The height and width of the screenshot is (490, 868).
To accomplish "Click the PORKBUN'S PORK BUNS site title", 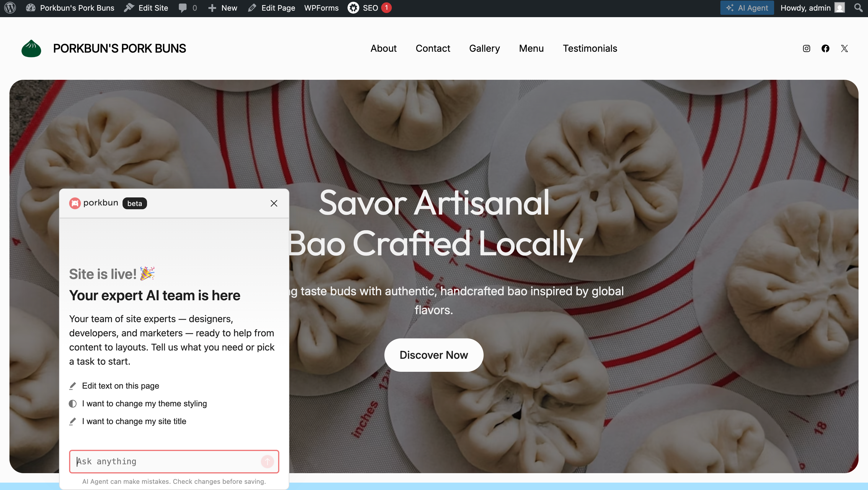I will click(x=119, y=48).
